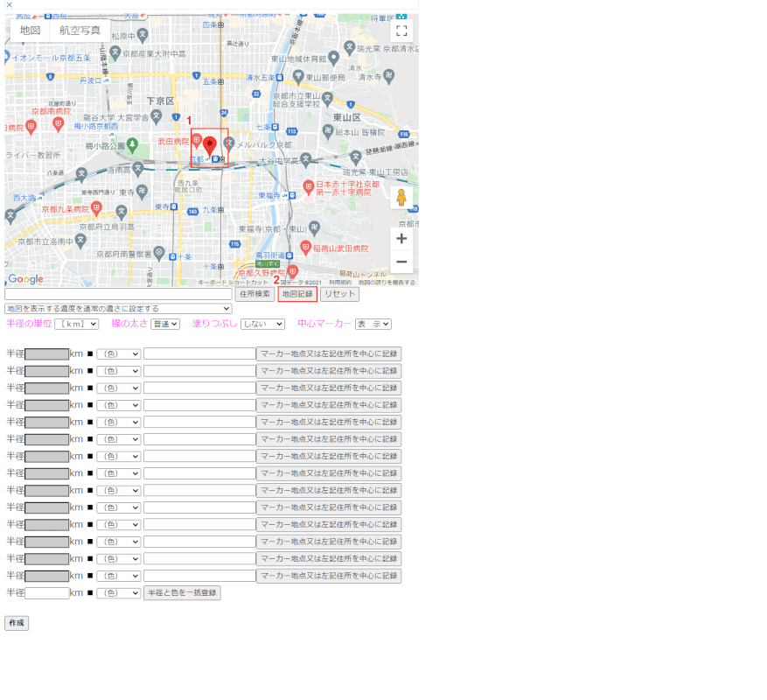Click the 日本赤十字社京都第一赤十字病院 hospital icon

point(308,186)
